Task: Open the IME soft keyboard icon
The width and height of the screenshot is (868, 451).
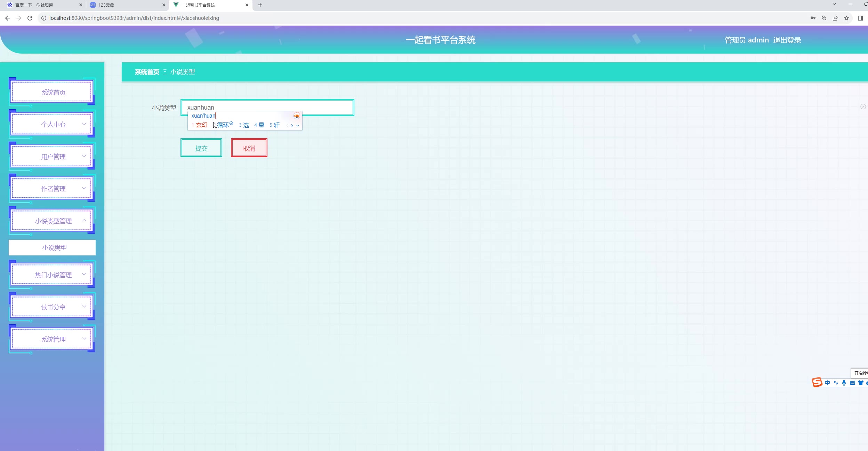Action: point(852,383)
